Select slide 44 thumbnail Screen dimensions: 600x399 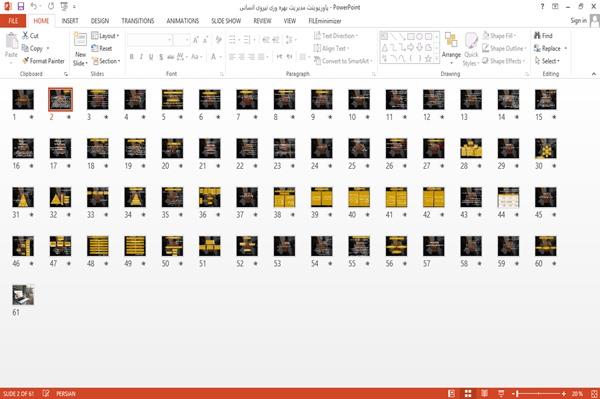coord(508,197)
